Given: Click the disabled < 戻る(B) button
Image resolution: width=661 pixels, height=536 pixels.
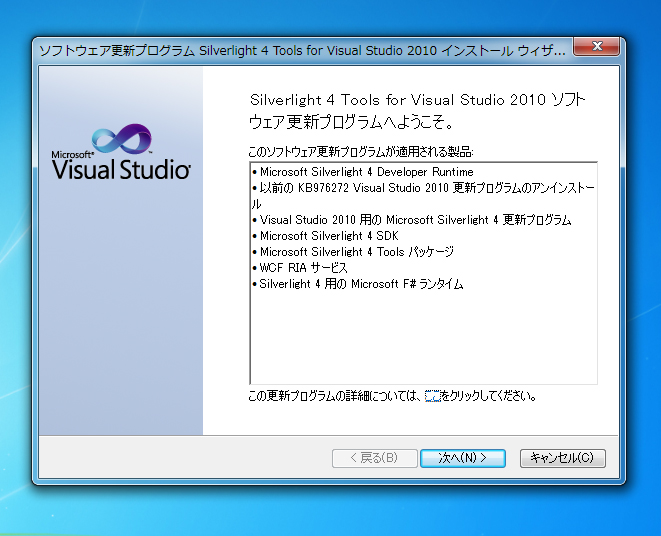Looking at the screenshot, I should 374,458.
